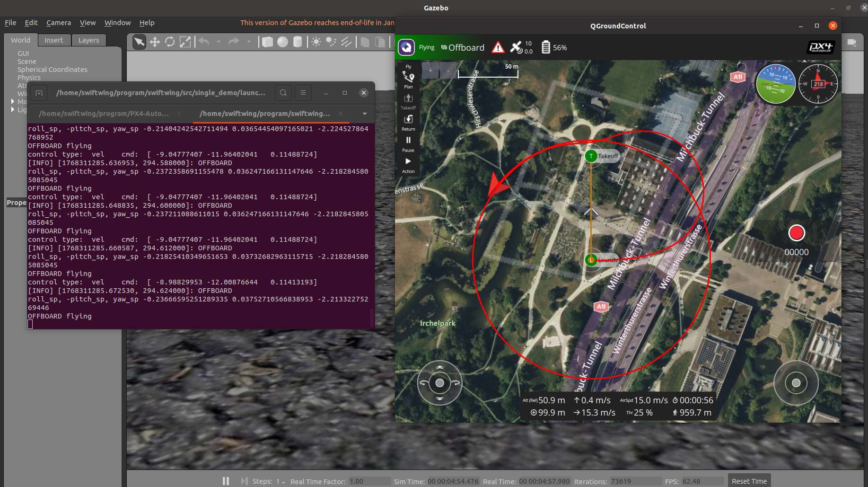The height and width of the screenshot is (487, 868).
Task: Zoom in the map with plus button
Action: pos(430,71)
